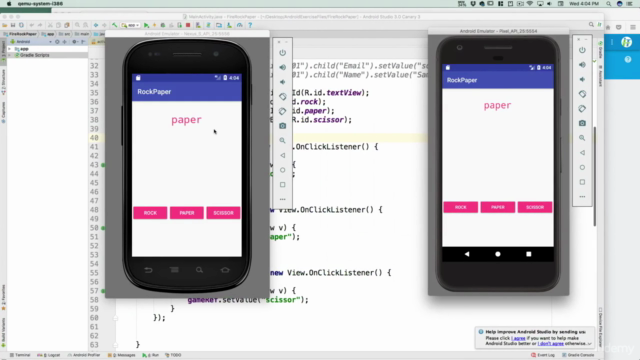Click the power icon on the Nexus emulator toolbar
The image size is (640, 360).
tap(282, 53)
